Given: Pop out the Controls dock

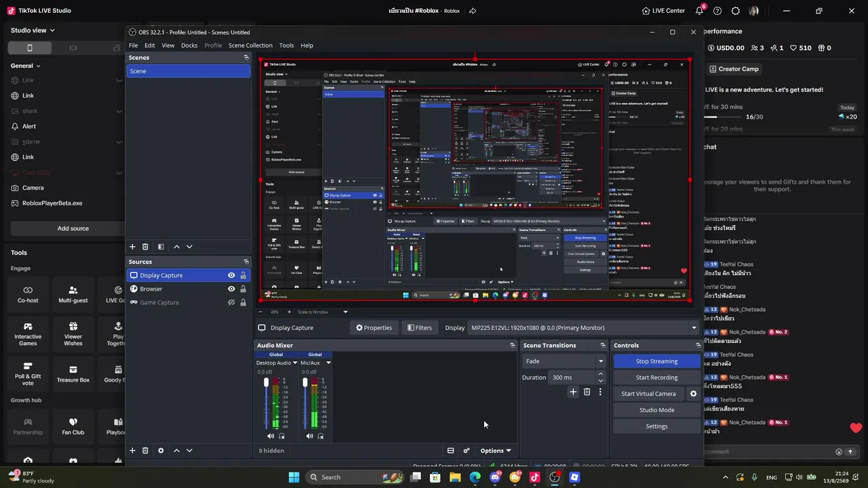Looking at the screenshot, I should 698,345.
